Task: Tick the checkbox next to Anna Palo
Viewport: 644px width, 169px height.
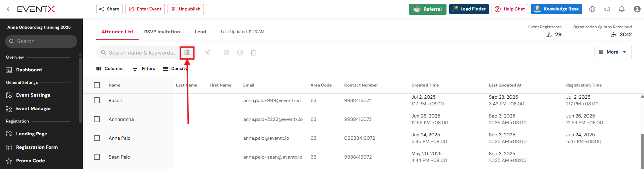Action: (97, 138)
